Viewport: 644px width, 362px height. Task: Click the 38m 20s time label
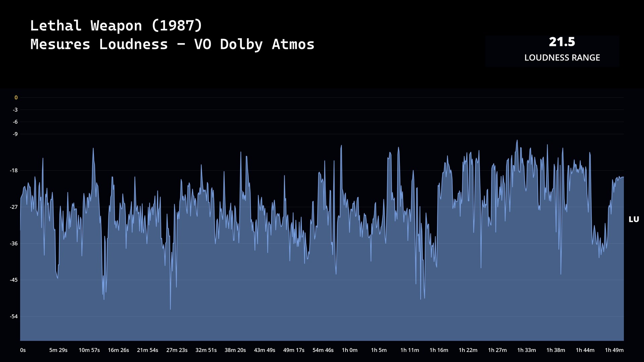pos(235,350)
